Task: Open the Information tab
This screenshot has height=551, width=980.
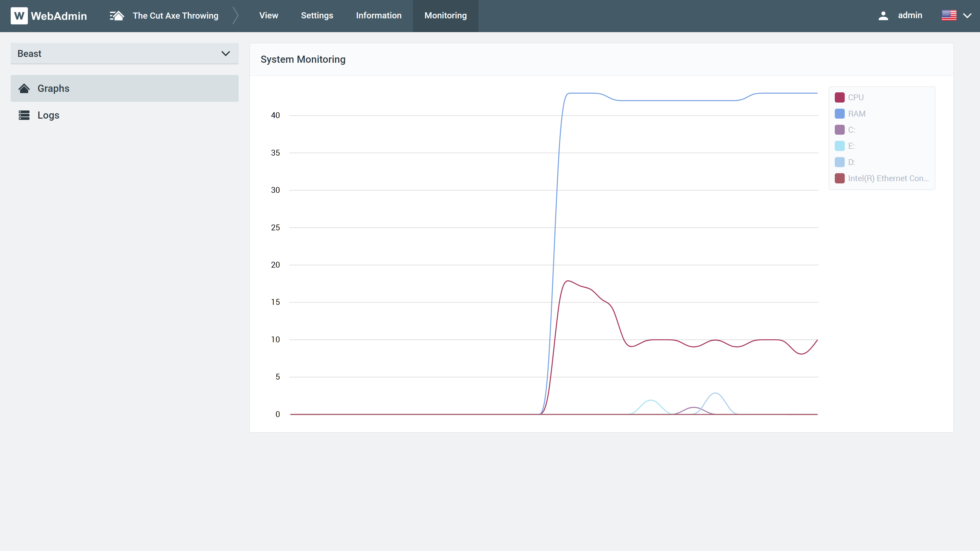Action: coord(378,16)
